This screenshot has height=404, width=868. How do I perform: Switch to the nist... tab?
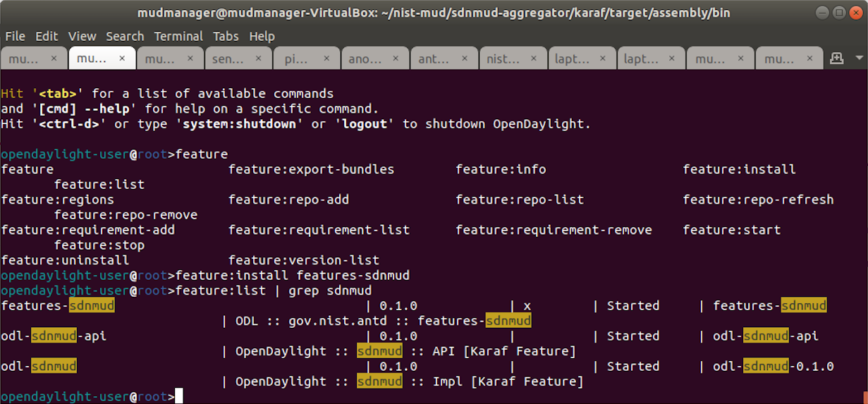click(x=512, y=59)
